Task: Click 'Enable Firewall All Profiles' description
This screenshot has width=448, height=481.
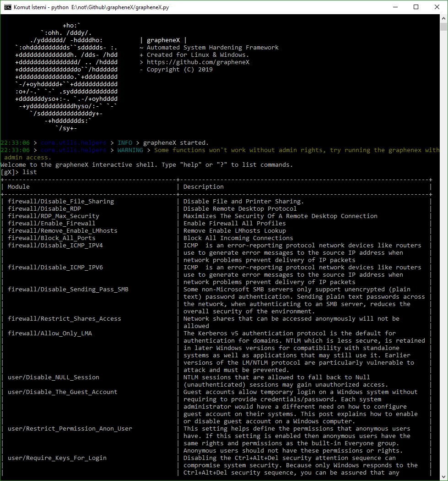Action: coord(234,224)
